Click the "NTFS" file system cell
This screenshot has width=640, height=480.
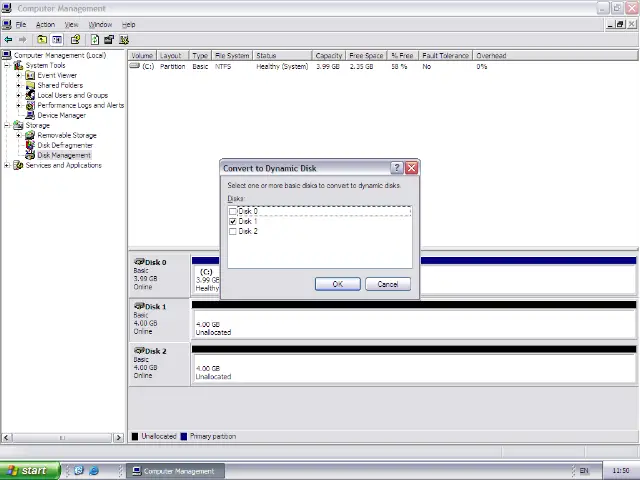pos(223,67)
